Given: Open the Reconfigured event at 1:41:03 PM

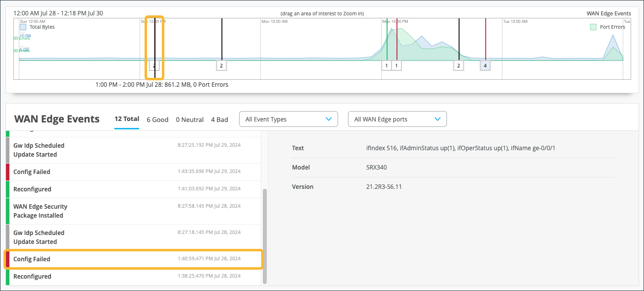Looking at the screenshot, I should point(133,189).
